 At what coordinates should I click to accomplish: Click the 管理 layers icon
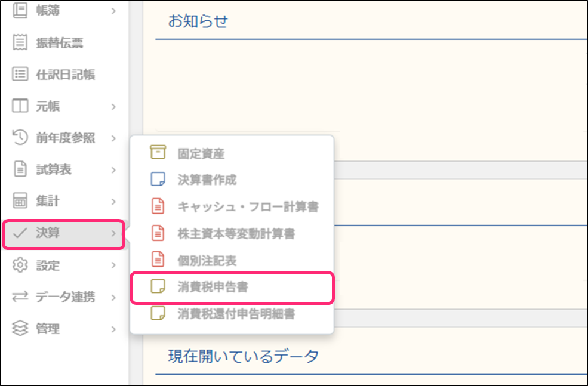coord(20,329)
